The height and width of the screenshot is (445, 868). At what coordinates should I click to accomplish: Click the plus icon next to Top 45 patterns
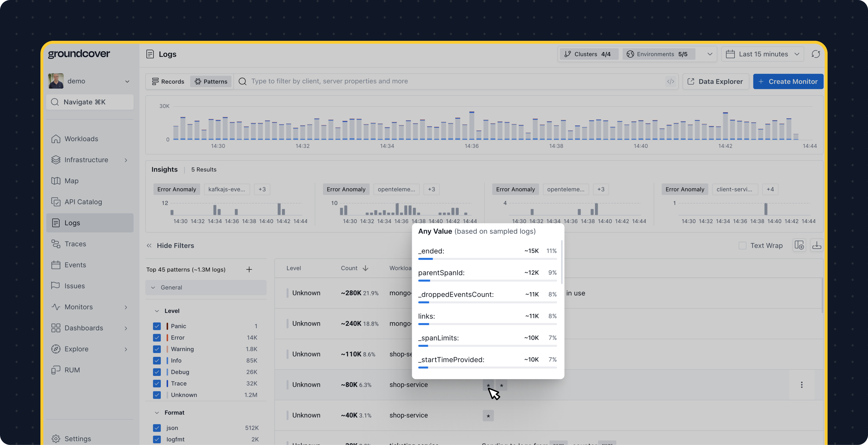point(249,269)
